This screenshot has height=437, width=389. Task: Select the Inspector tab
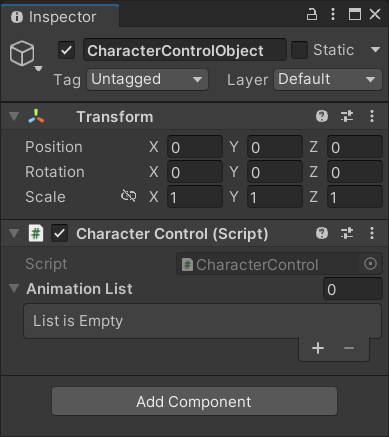click(60, 16)
